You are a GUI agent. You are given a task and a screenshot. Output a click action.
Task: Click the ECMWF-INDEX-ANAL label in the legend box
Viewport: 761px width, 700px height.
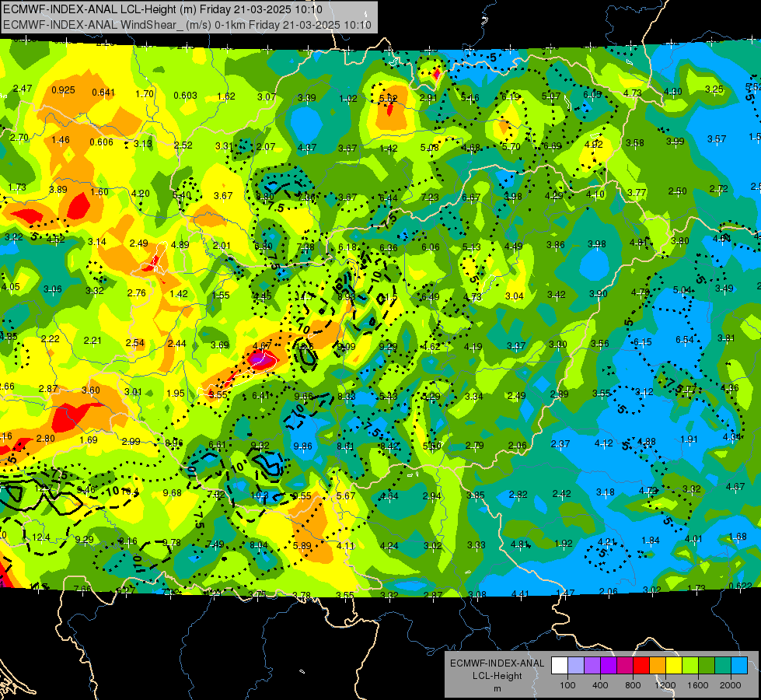[x=497, y=663]
